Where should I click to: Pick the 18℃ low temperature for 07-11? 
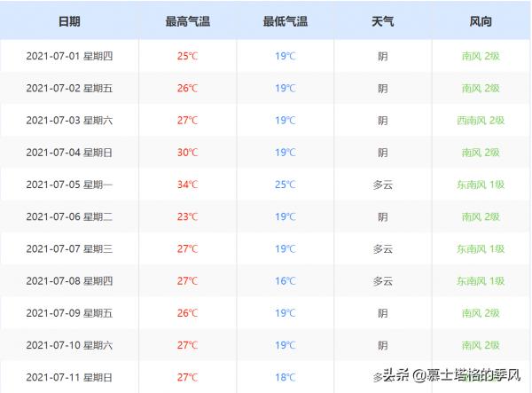[286, 377]
